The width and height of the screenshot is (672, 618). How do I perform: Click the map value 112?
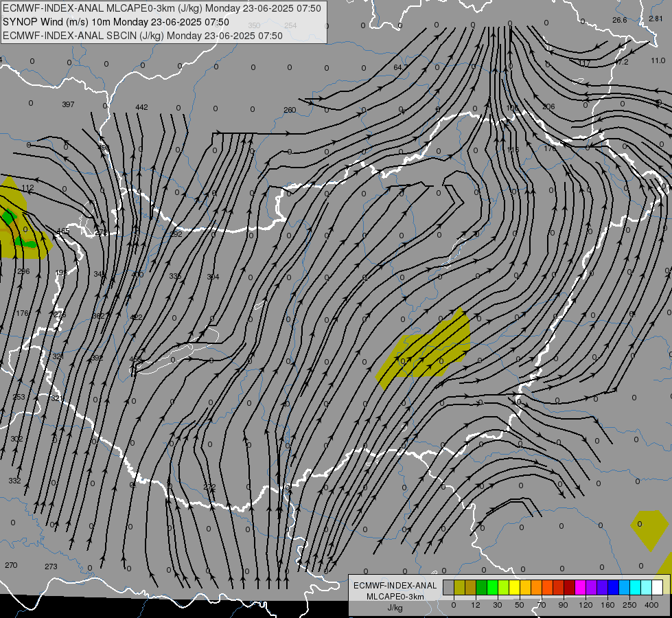(x=27, y=188)
